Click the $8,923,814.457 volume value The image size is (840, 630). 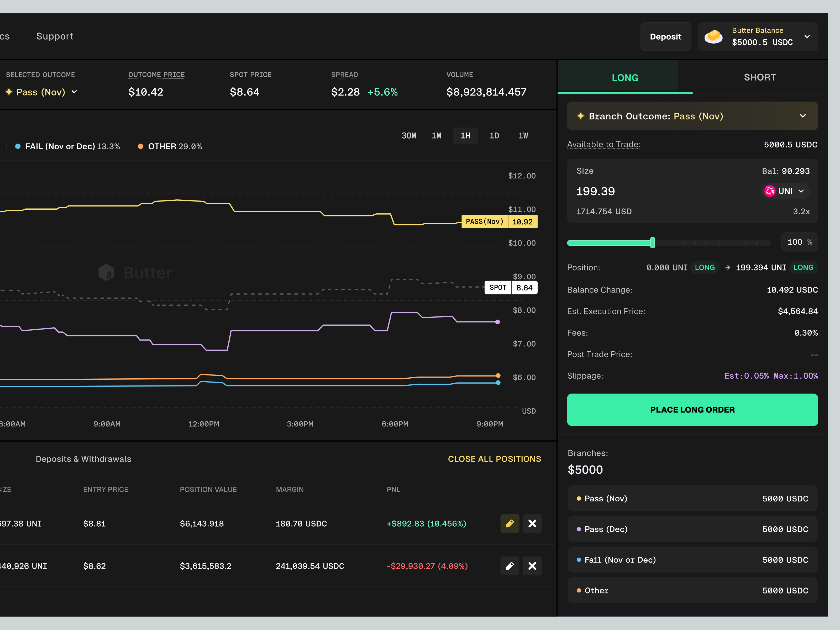(486, 92)
